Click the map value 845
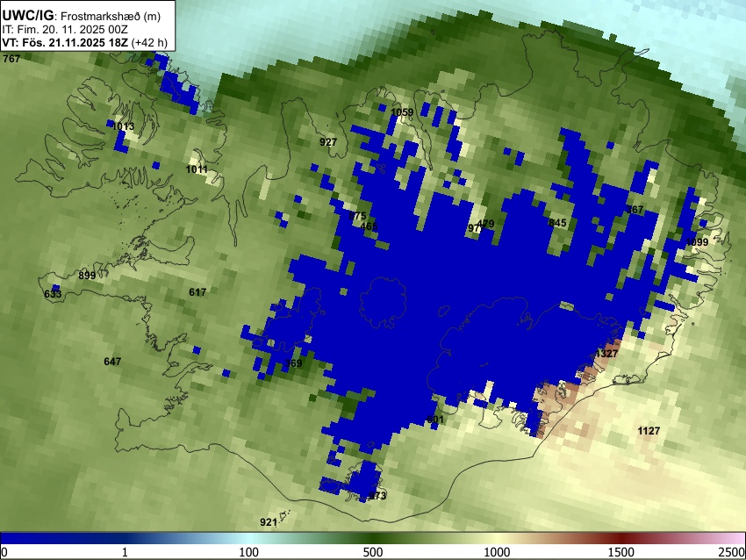This screenshot has height=560, width=746. pyautogui.click(x=557, y=223)
